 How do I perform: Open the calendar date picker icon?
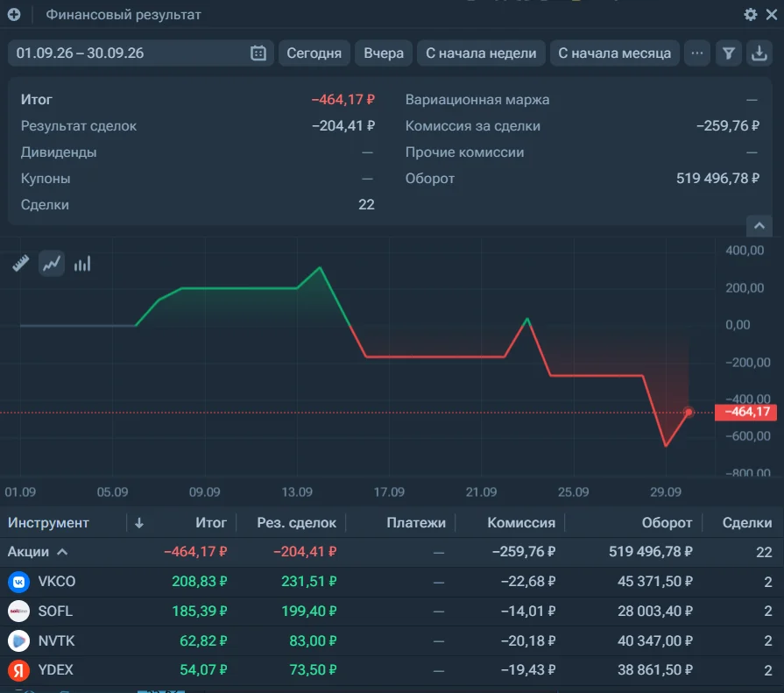(258, 53)
